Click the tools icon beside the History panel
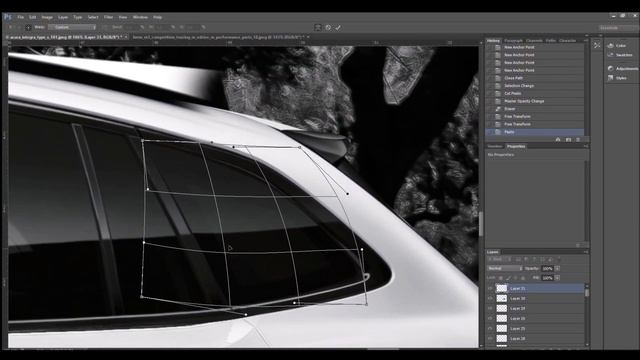 tap(597, 45)
